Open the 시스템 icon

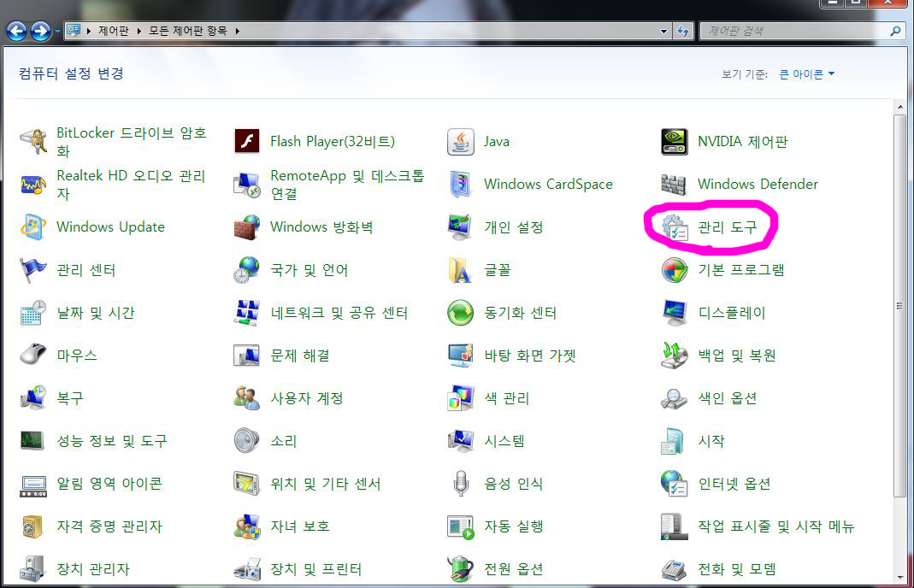tap(461, 441)
